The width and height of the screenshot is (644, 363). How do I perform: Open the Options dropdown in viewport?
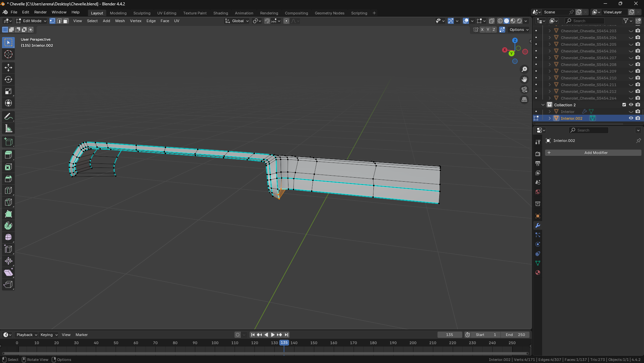(x=519, y=30)
